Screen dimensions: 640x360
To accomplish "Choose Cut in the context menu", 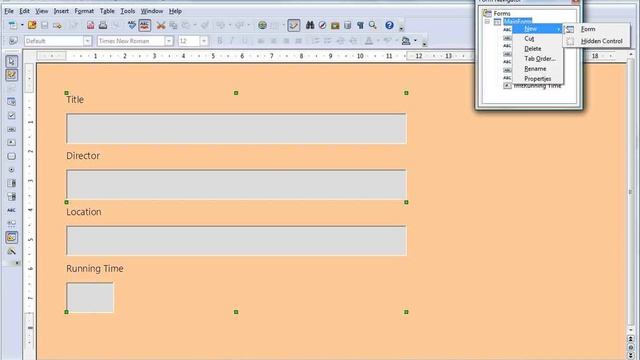I will [x=538, y=38].
